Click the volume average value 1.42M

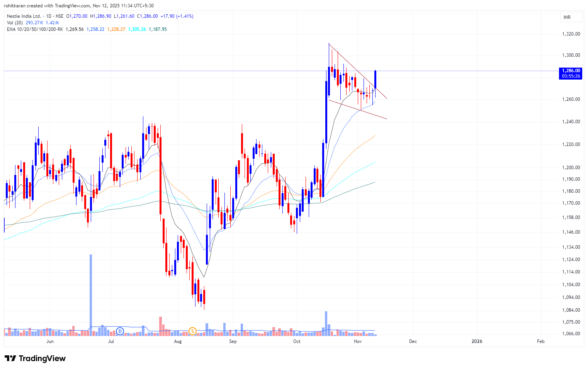(52, 23)
